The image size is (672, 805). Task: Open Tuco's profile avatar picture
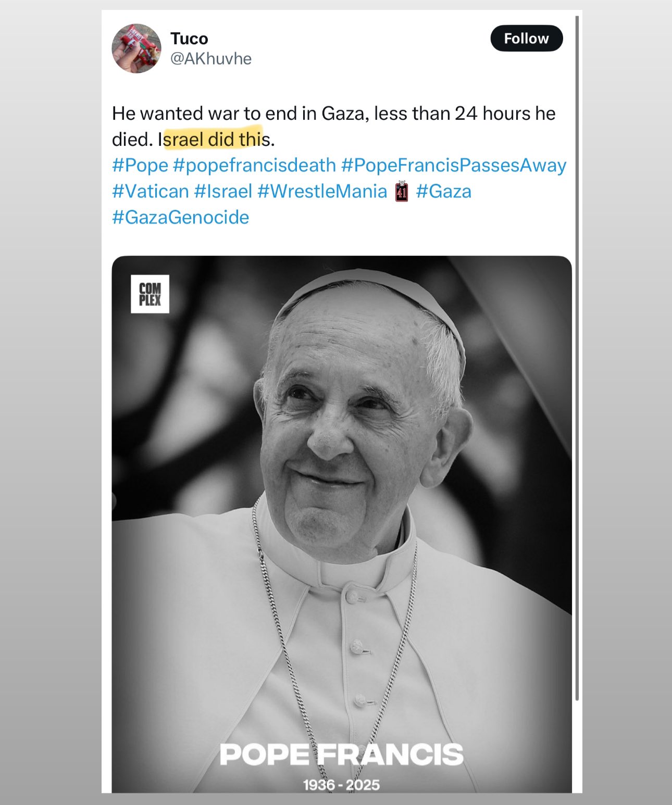[x=136, y=48]
